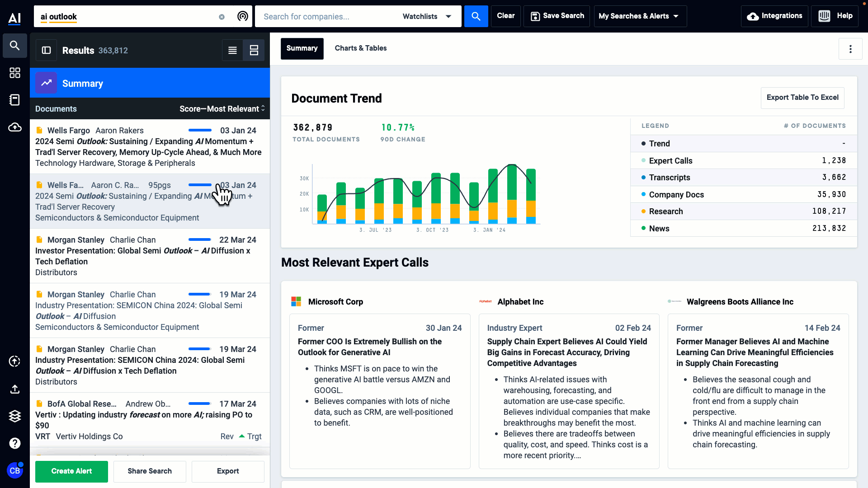The image size is (868, 488).
Task: Click the 10.77% 90D change value
Action: [398, 128]
